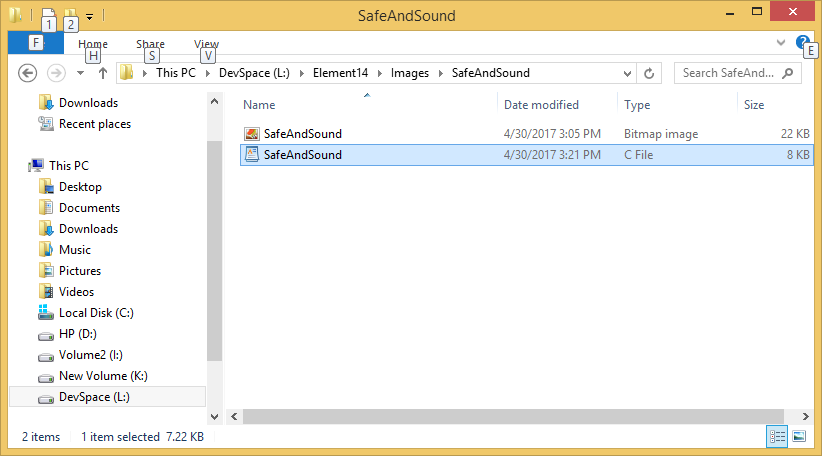This screenshot has width=822, height=456.
Task: Refresh the SafeAndSound folder view
Action: [650, 73]
